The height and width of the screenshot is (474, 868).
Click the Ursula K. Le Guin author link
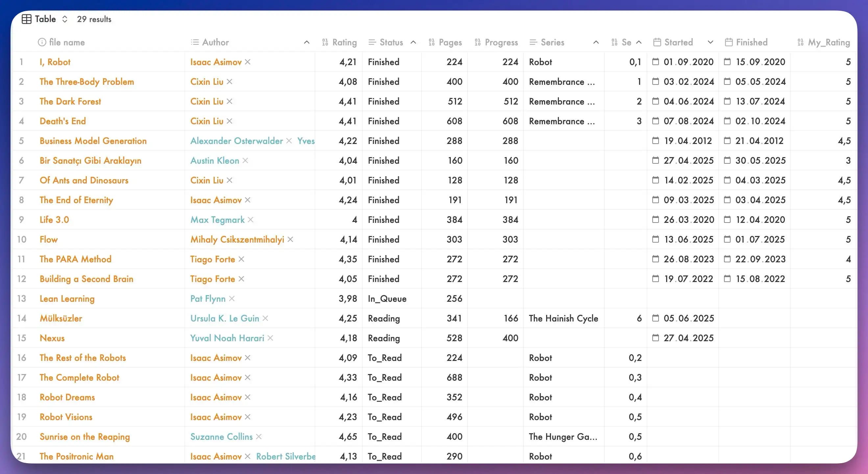coord(225,319)
